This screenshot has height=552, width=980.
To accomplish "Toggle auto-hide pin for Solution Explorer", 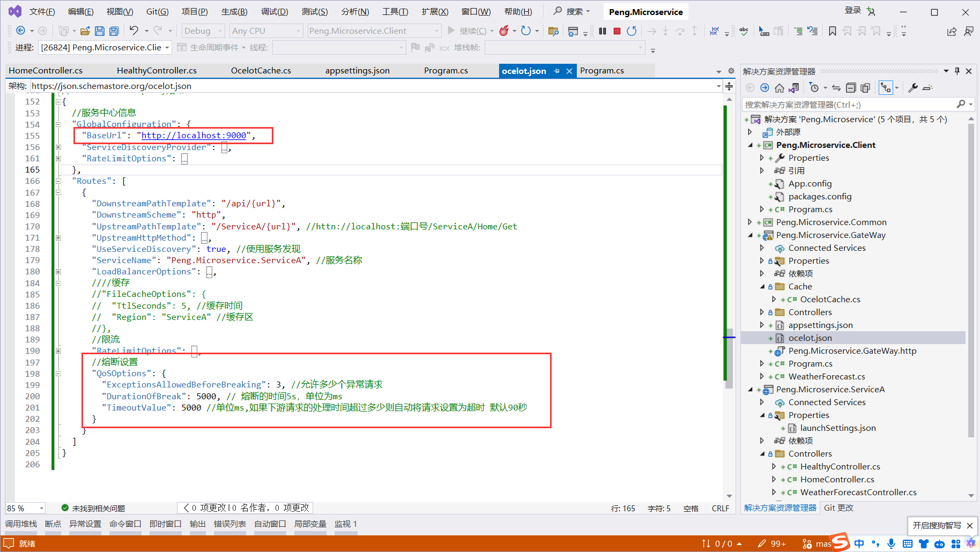I will 957,71.
